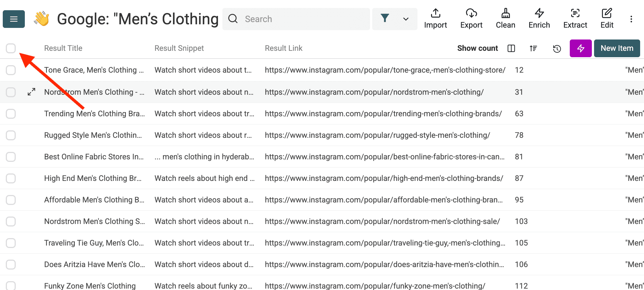The image size is (644, 290).
Task: Click the New Item button
Action: pyautogui.click(x=617, y=48)
